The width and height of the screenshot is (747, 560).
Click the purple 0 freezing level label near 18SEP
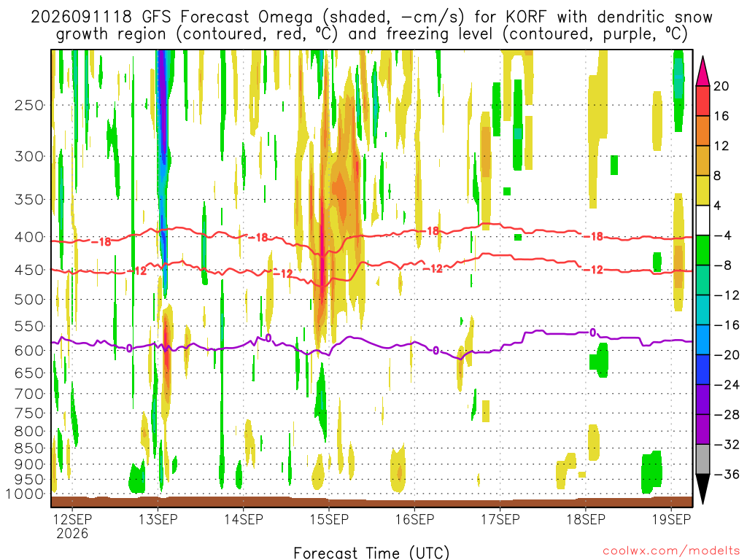[592, 332]
